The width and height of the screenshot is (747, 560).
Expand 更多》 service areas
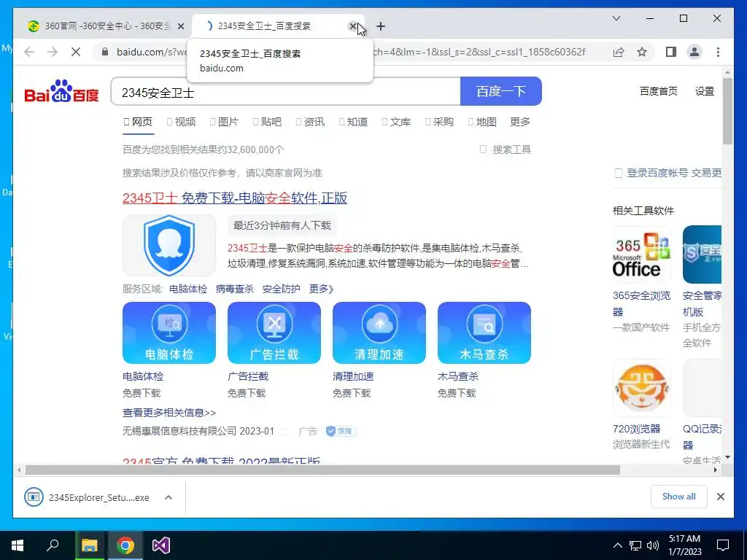322,289
